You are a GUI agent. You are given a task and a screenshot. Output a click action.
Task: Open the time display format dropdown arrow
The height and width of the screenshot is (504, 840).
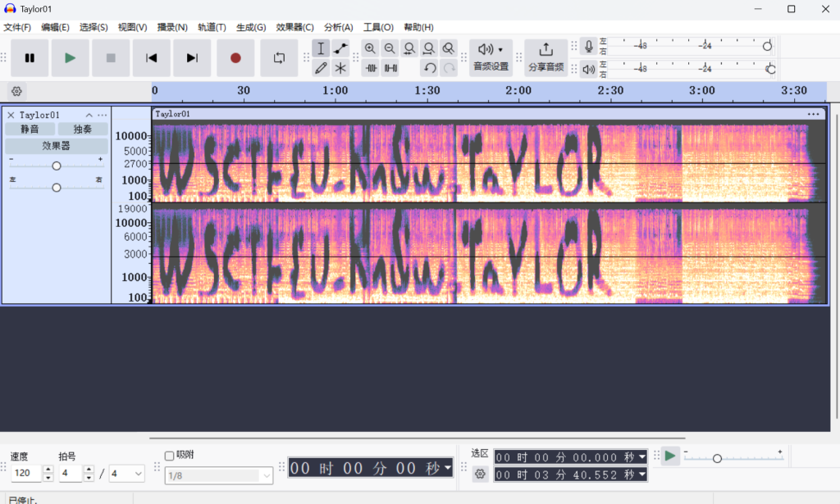point(448,468)
